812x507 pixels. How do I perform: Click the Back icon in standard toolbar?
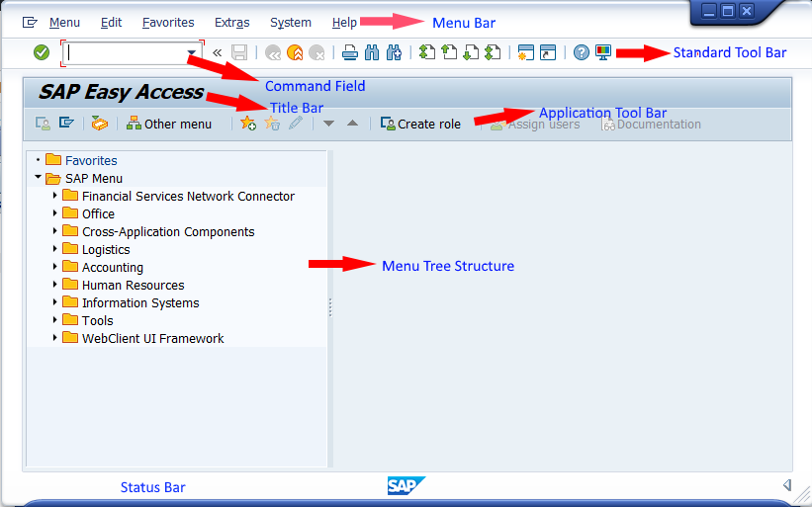pyautogui.click(x=273, y=52)
